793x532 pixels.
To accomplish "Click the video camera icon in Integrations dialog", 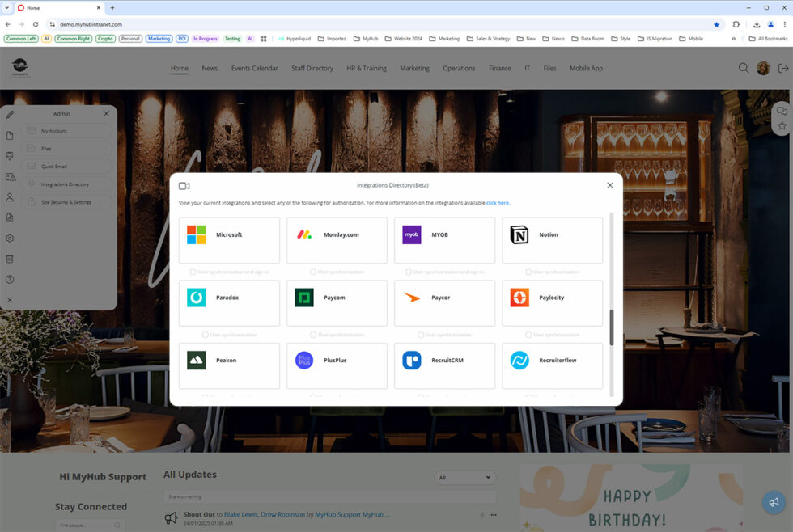I will (184, 186).
